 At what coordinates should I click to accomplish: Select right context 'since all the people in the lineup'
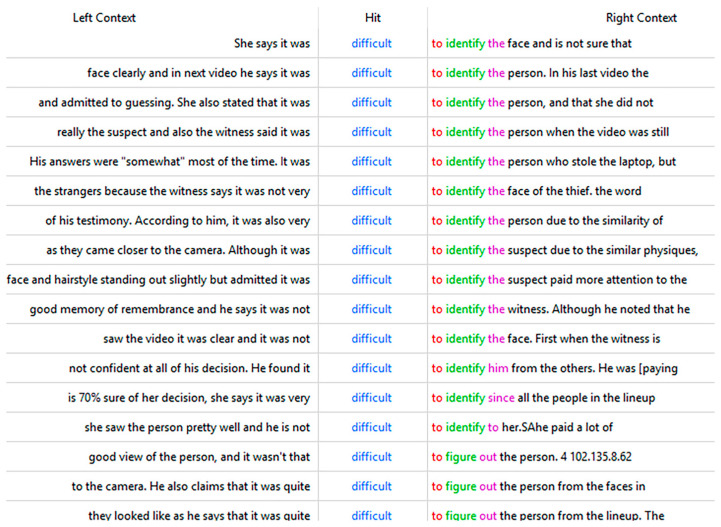572,397
